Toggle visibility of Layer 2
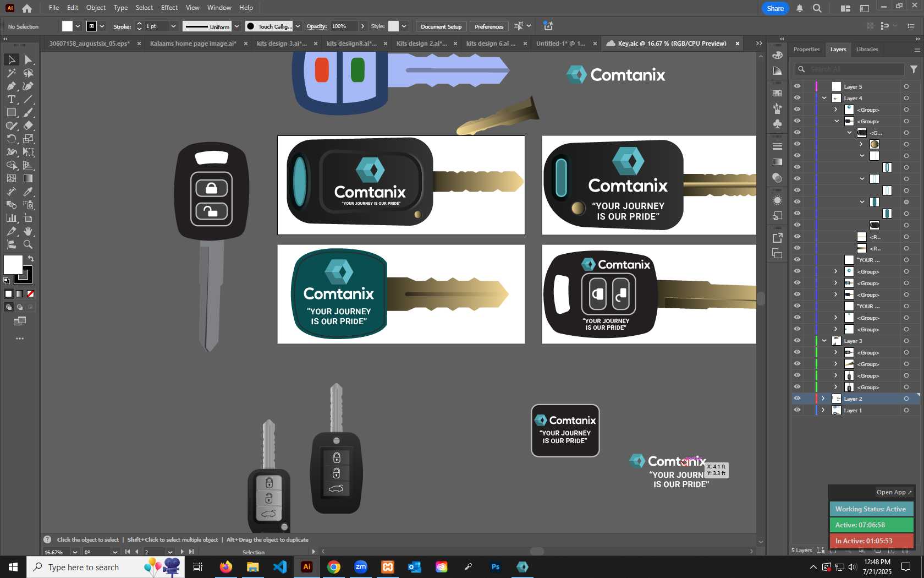Screen dimensions: 924x578 point(797,399)
